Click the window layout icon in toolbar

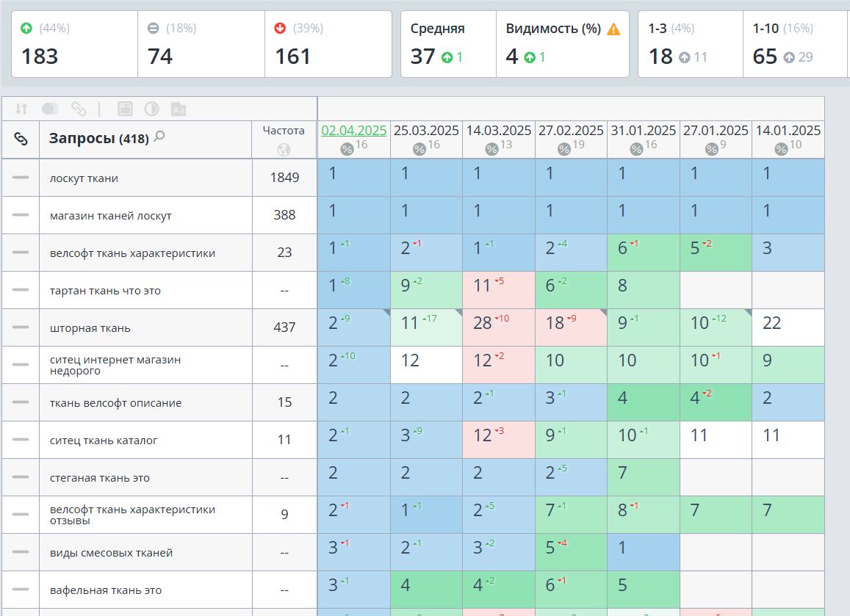125,109
